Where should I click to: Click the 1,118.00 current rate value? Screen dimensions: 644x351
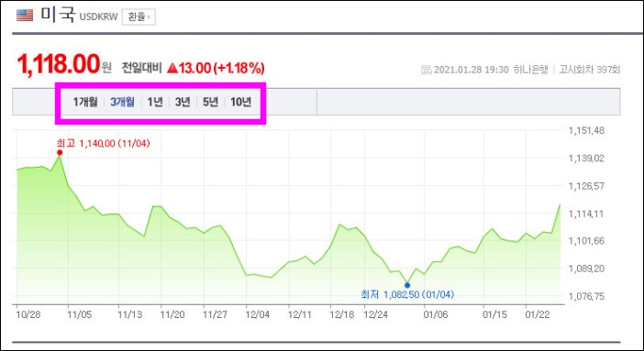59,65
